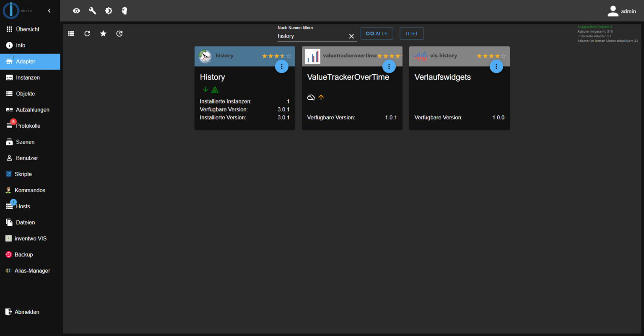
Task: Click the admin avatar in top right corner
Action: (613, 10)
